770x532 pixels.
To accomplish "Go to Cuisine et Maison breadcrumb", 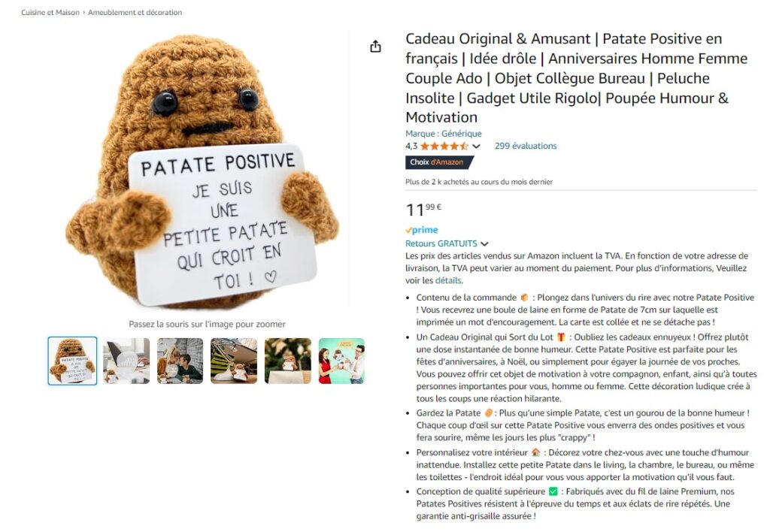I will pos(50,12).
